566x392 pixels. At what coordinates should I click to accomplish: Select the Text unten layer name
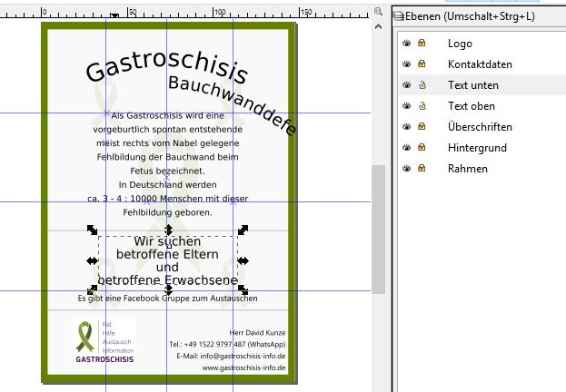point(472,85)
